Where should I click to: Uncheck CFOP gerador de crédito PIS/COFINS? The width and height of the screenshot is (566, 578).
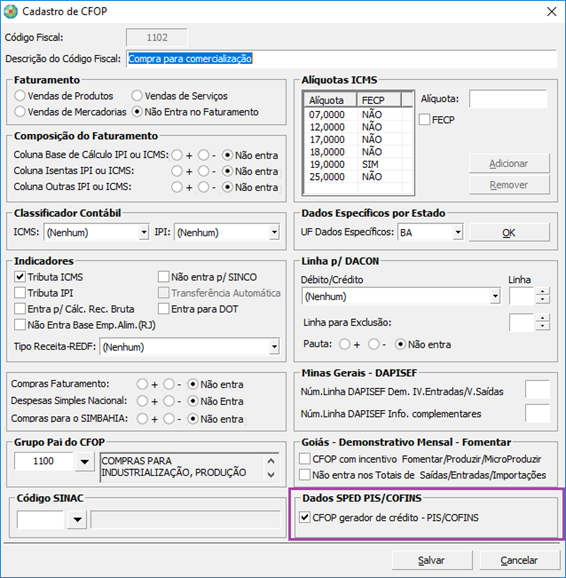click(305, 518)
